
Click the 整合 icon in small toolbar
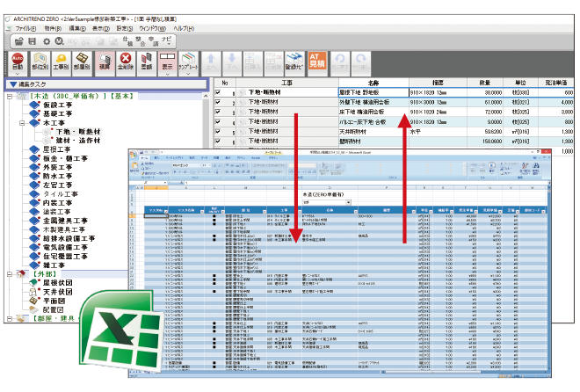coord(140,41)
